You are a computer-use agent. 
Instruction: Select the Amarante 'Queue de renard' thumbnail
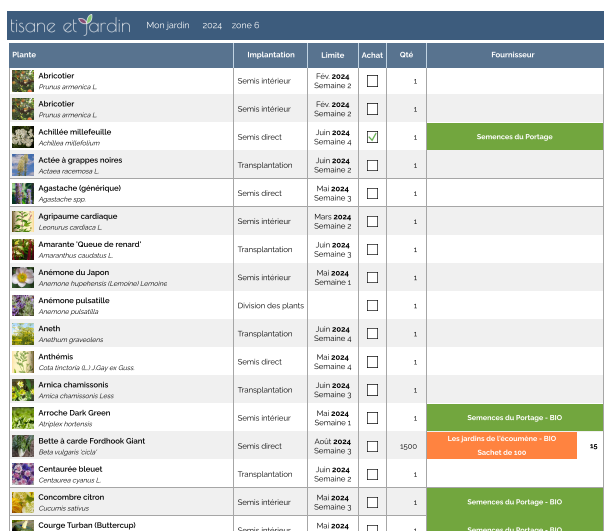pyautogui.click(x=23, y=249)
